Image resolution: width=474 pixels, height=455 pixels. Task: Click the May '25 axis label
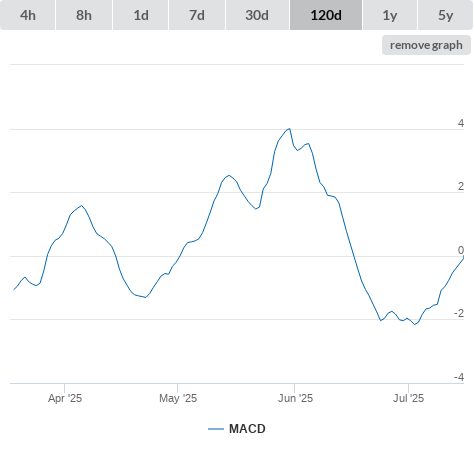[x=178, y=398]
